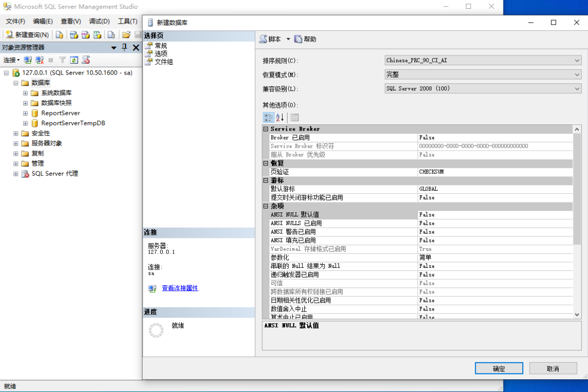Image resolution: width=588 pixels, height=392 pixels.
Task: Click the 取消 button
Action: (x=553, y=368)
